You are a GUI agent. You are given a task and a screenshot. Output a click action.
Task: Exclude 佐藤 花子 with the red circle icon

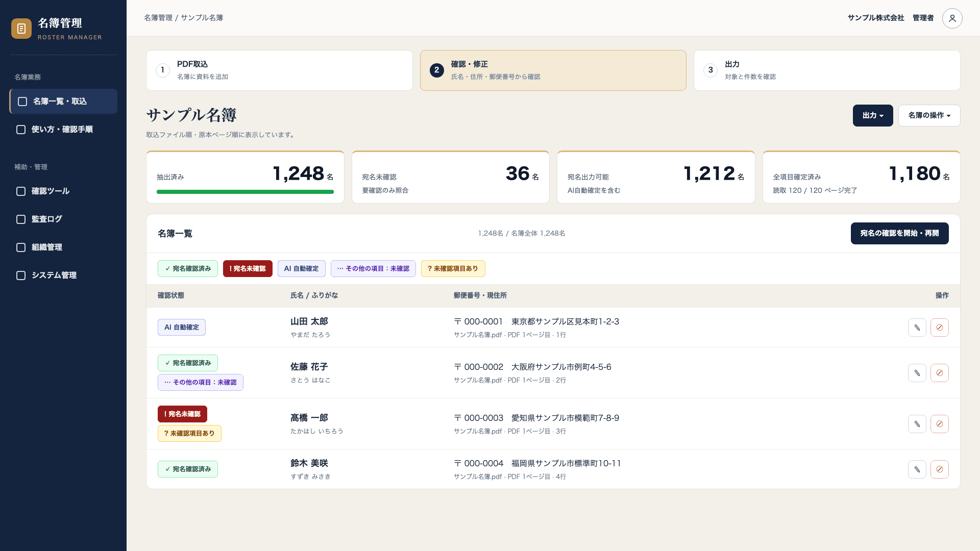939,373
